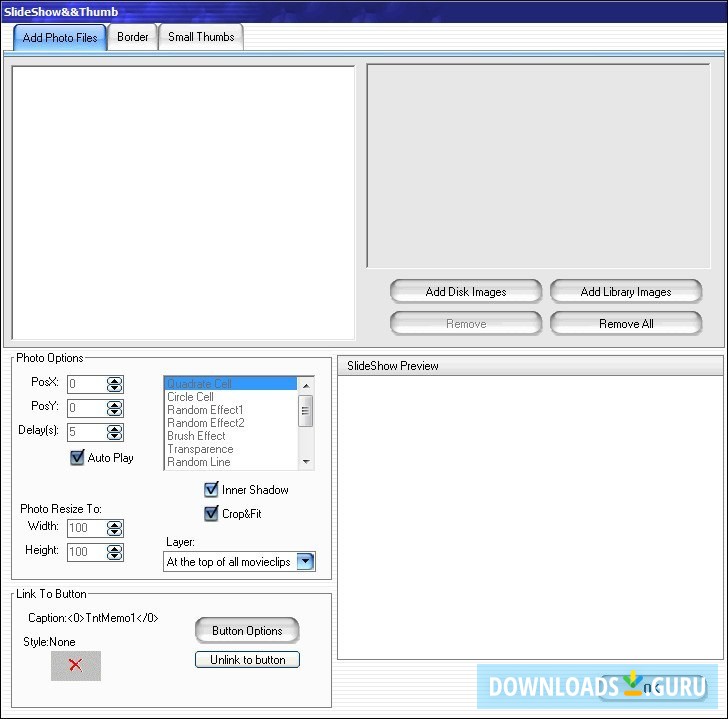728x719 pixels.
Task: Select Random Line effect
Action: (231, 462)
